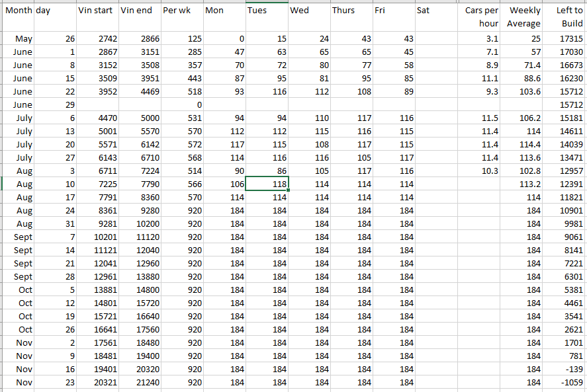
Task: Select the "Per wk" header cell
Action: pos(181,11)
